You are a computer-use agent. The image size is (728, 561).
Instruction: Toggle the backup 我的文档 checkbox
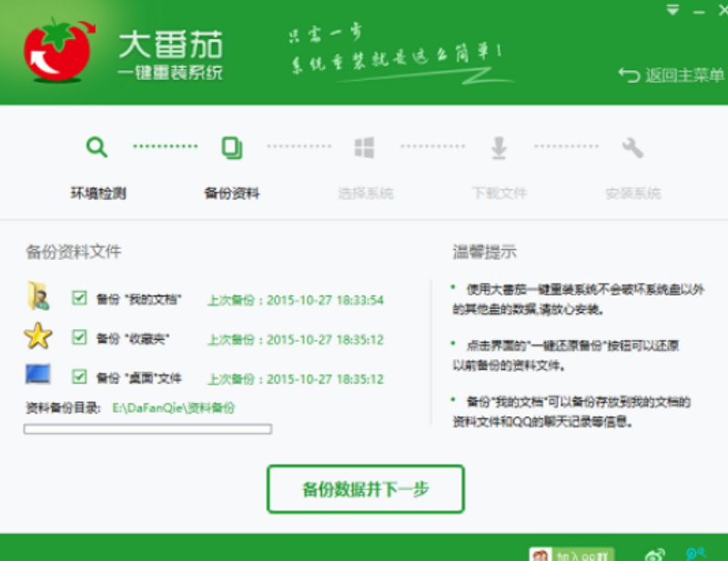[x=79, y=297]
